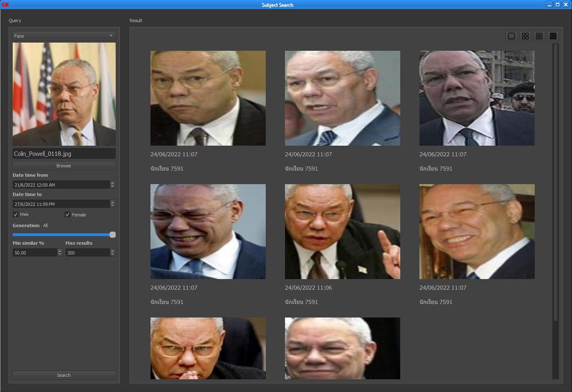This screenshot has width=572, height=392.
Task: Click the "Query" panel heading
Action: [x=15, y=21]
